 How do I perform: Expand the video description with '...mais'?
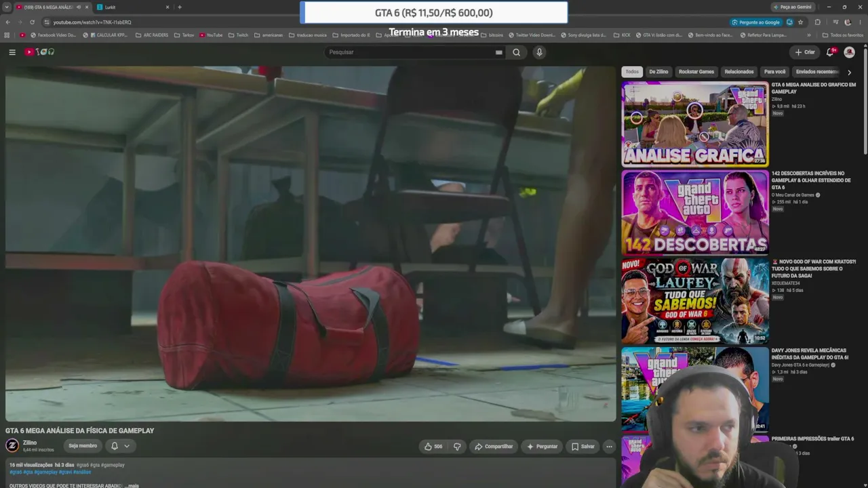[132, 485]
